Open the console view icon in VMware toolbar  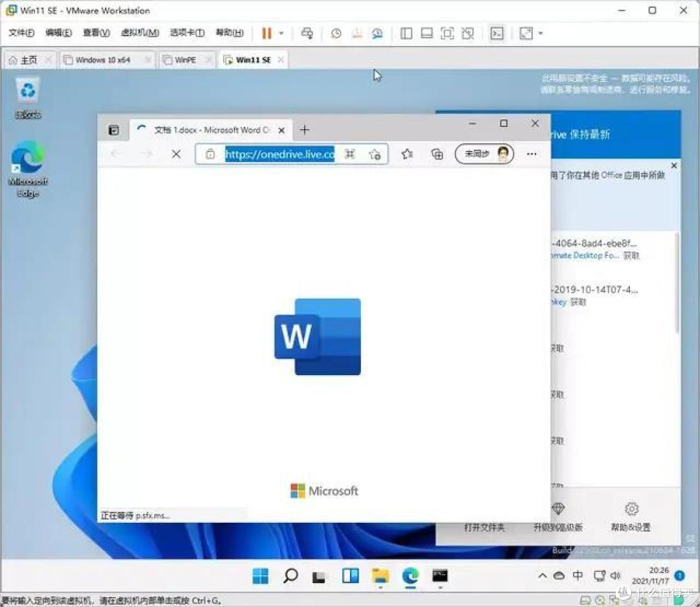click(x=496, y=34)
